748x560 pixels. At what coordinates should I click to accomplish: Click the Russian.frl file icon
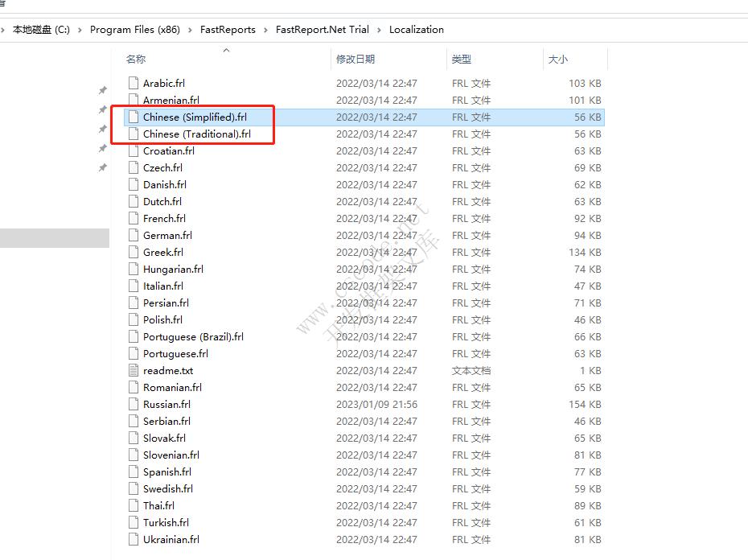pos(133,404)
